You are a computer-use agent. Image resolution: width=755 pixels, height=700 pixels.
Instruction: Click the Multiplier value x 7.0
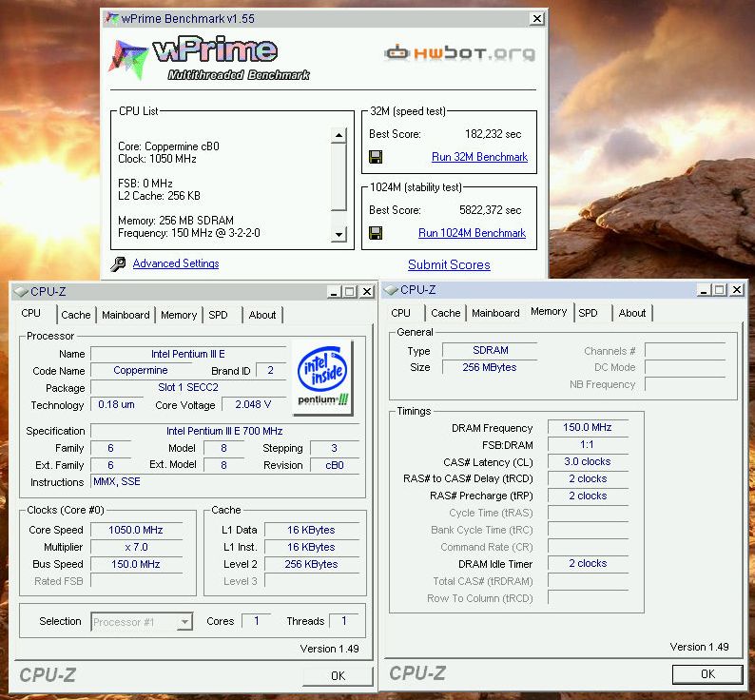tap(136, 547)
